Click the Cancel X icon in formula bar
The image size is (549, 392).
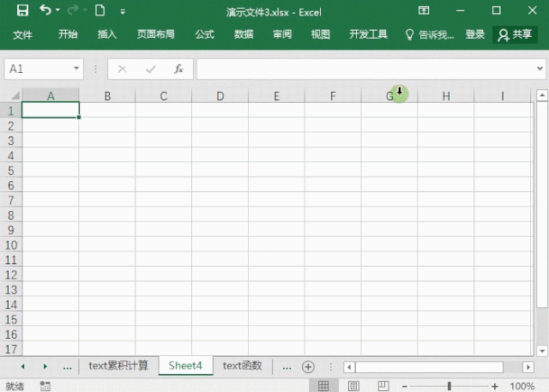(122, 69)
